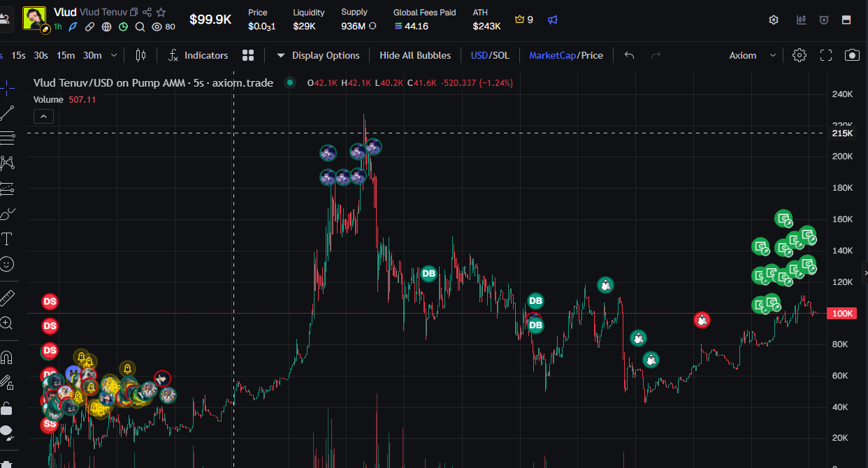The height and width of the screenshot is (468, 868).
Task: Switch the currency to USD
Action: (479, 55)
